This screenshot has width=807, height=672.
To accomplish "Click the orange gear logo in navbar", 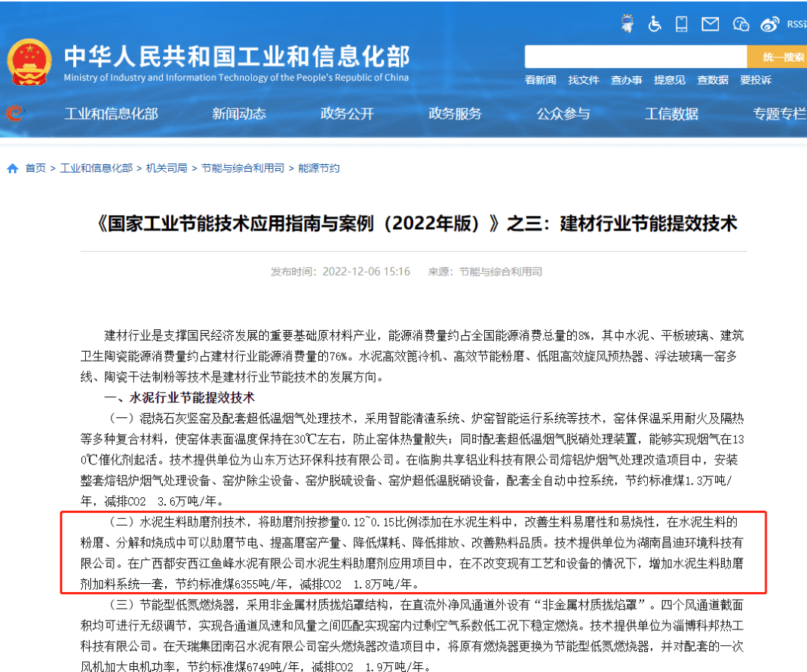I will click(x=13, y=113).
